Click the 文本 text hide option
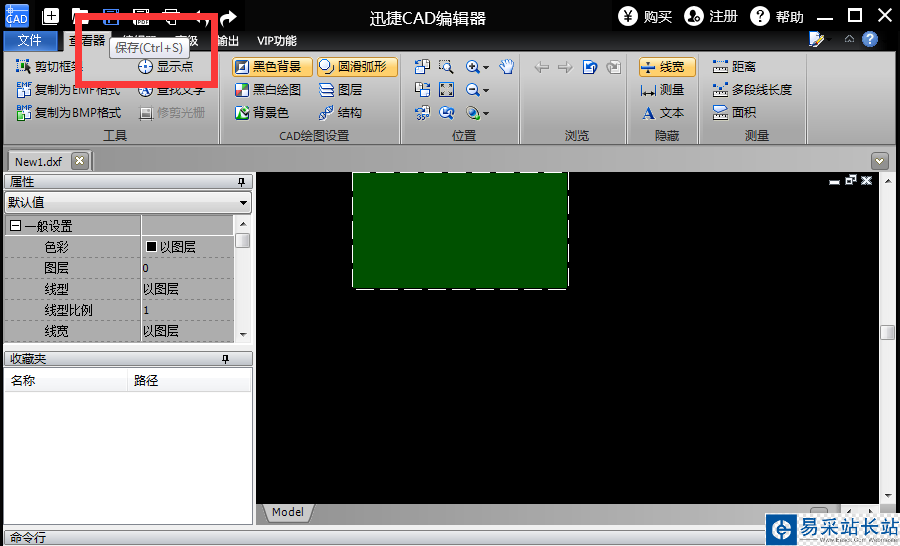Image resolution: width=900 pixels, height=546 pixels. pos(663,113)
